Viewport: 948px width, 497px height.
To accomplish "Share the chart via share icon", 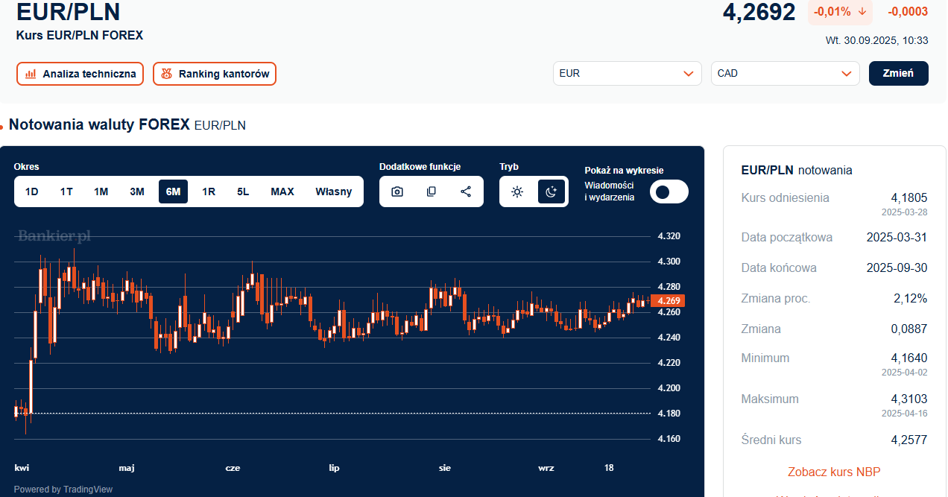I will 466,192.
